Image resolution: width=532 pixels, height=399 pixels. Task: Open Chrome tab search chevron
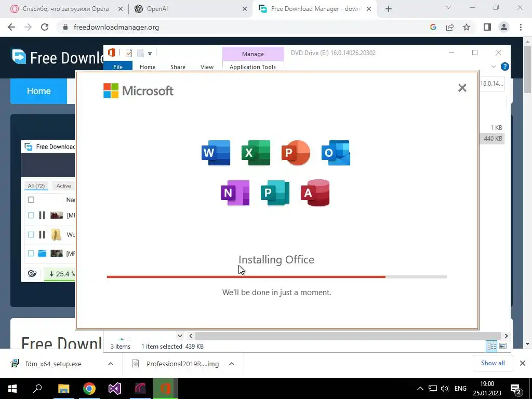tap(448, 7)
